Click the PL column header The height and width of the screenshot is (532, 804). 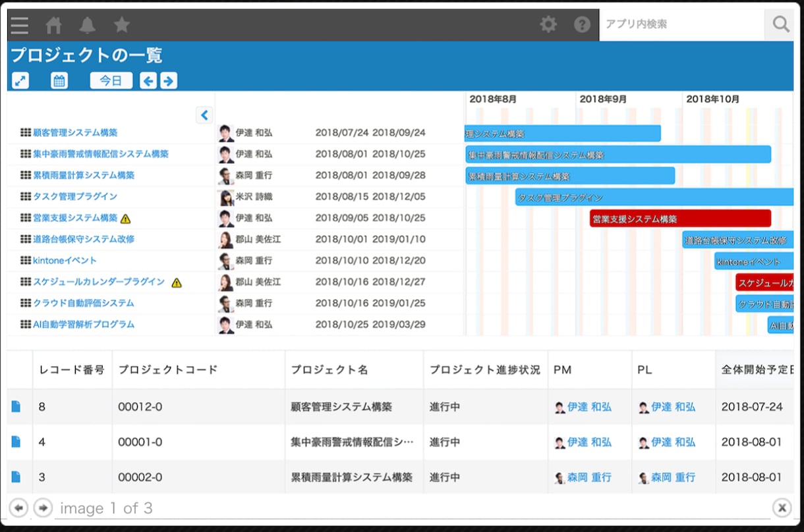(x=674, y=369)
